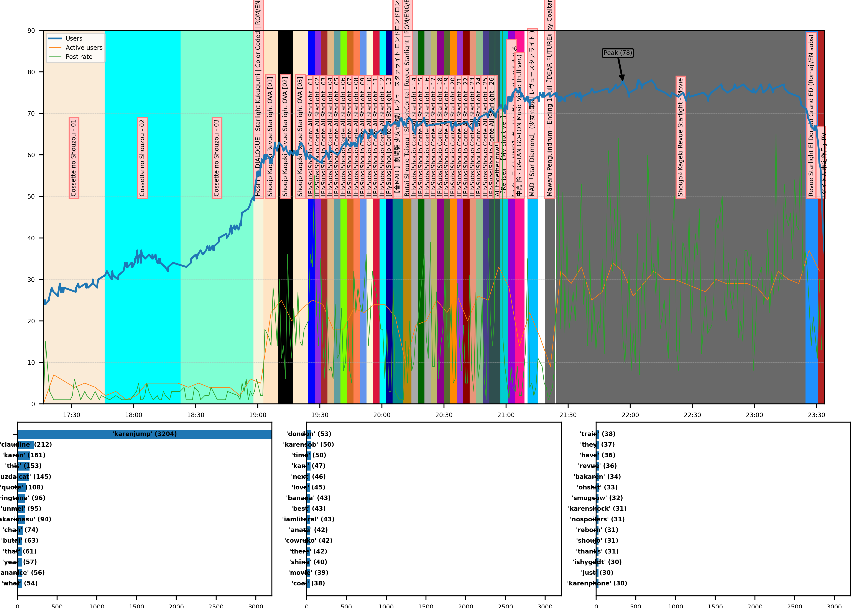Click the 'revue' (36) bar label
Viewport: 868px width, 608px height.
pyautogui.click(x=597, y=466)
